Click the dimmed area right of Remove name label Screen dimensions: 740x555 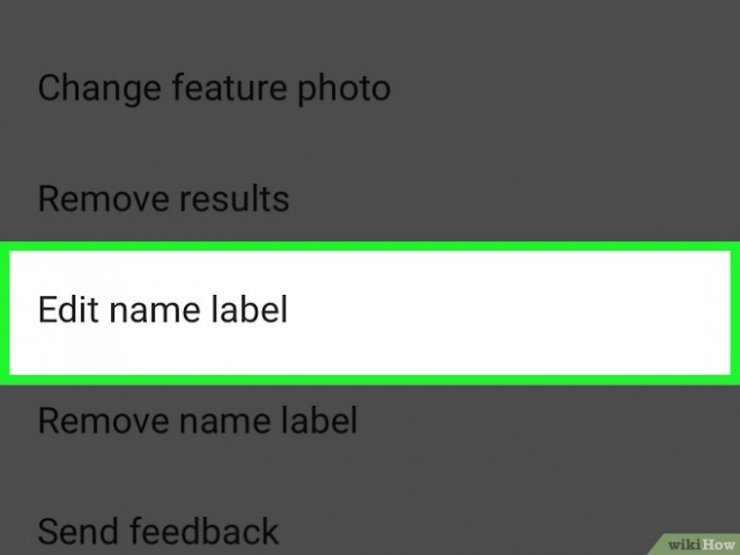click(x=548, y=420)
